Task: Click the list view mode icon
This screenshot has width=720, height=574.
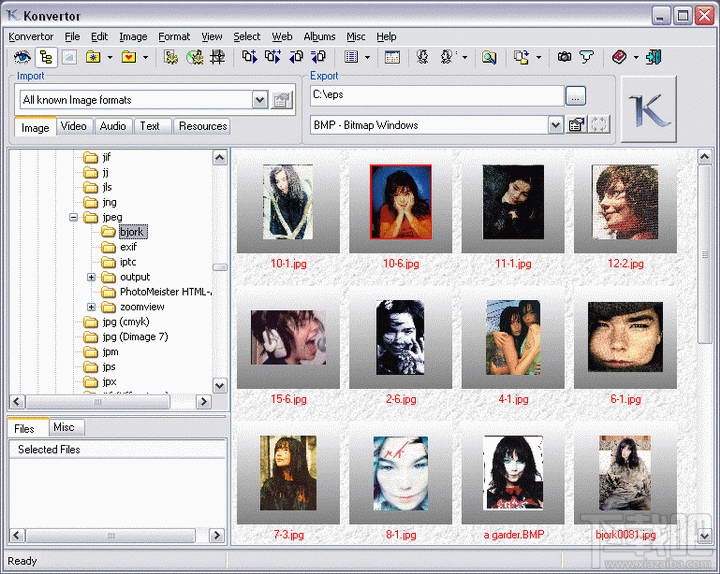Action: (x=351, y=57)
